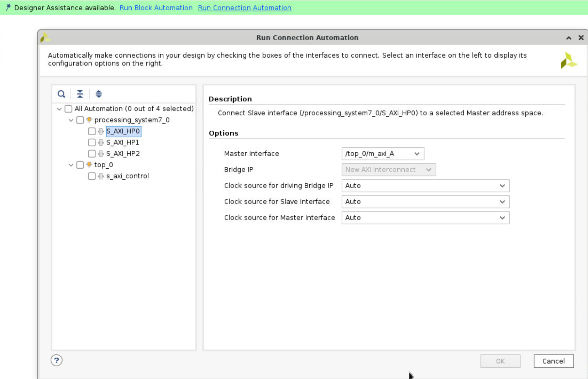The width and height of the screenshot is (588, 379).
Task: Click the Options heading
Action: (x=224, y=133)
